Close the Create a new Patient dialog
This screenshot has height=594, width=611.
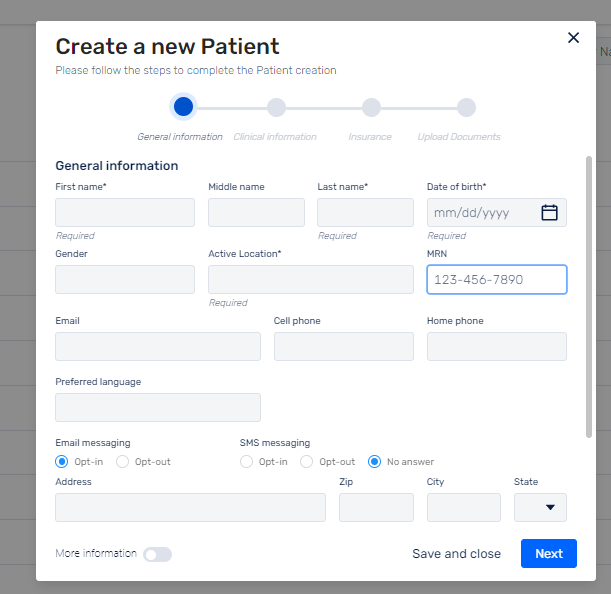[x=573, y=38]
